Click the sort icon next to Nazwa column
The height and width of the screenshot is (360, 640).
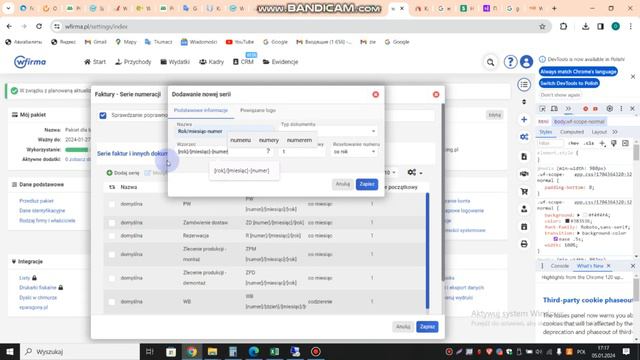coord(112,187)
